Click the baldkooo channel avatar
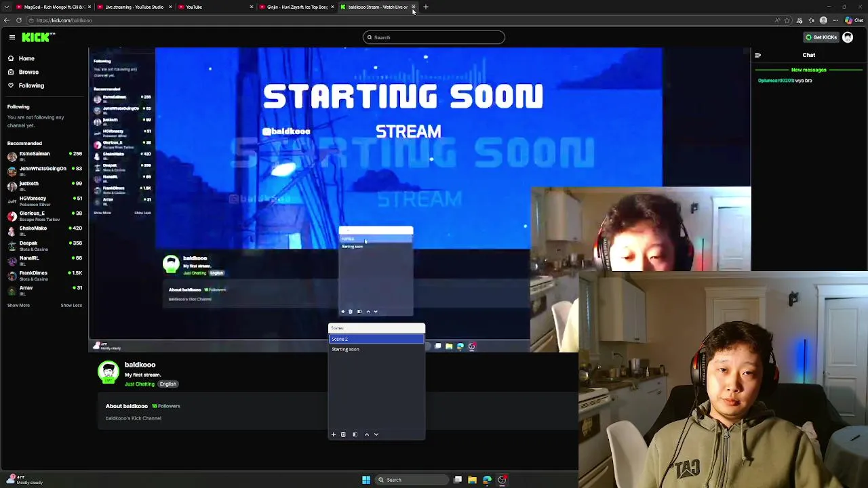Screen dimensions: 868x488 point(108,372)
